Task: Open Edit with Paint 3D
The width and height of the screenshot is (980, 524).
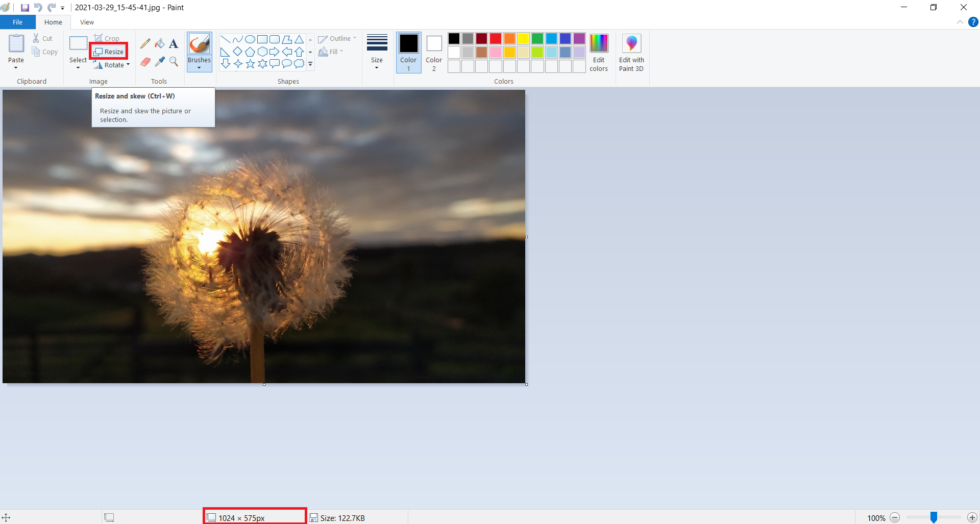Action: pyautogui.click(x=631, y=53)
